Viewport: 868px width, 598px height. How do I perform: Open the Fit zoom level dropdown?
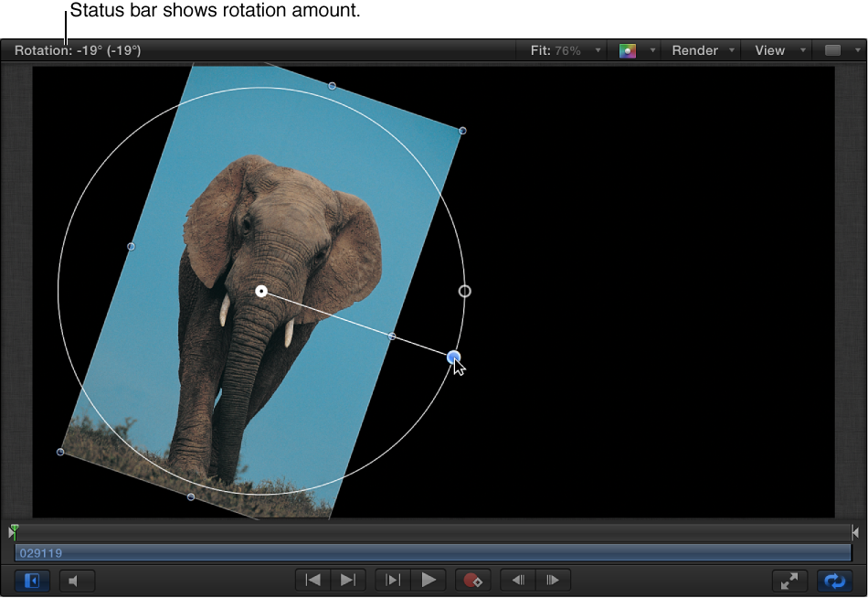point(598,50)
